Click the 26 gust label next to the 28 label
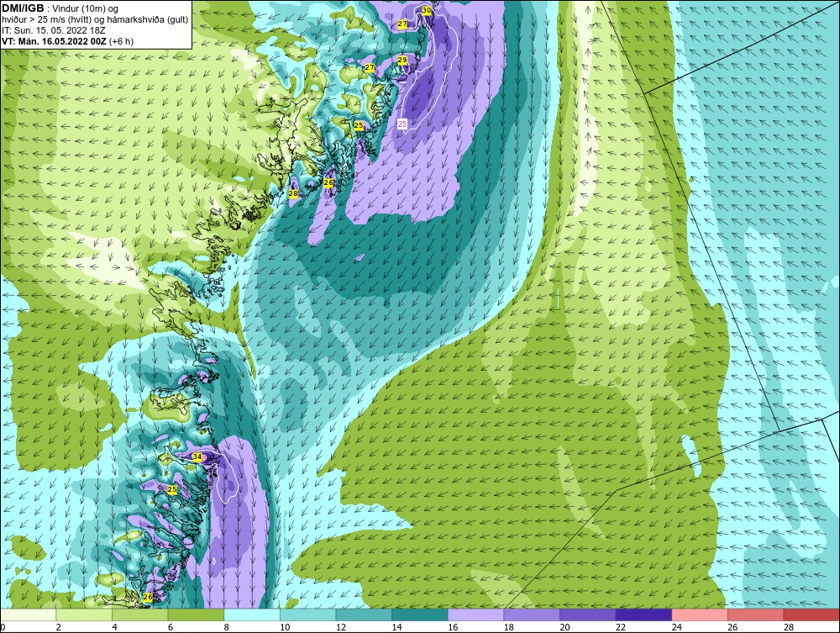840x633 pixels. click(328, 182)
